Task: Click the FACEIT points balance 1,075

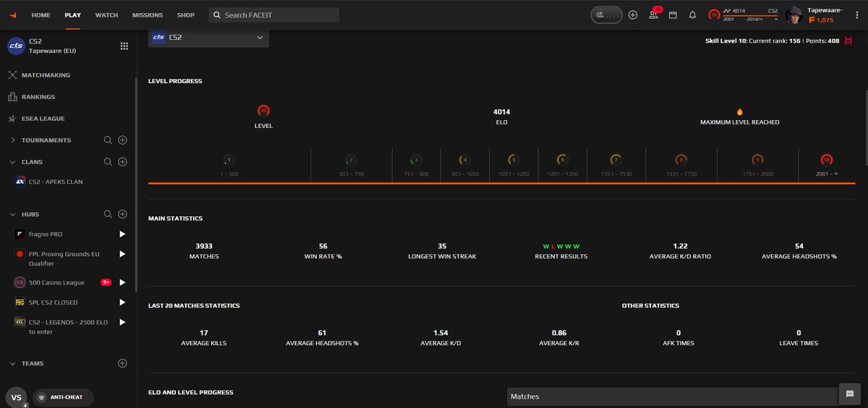Action: [822, 20]
